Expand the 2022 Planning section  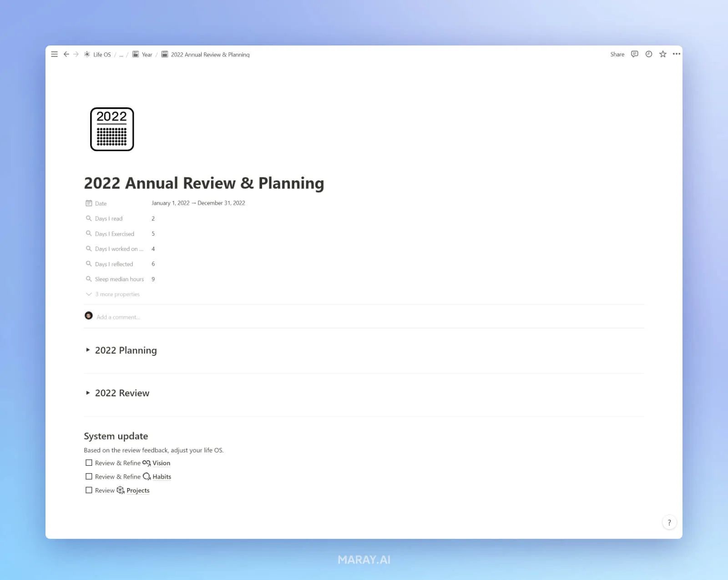87,350
